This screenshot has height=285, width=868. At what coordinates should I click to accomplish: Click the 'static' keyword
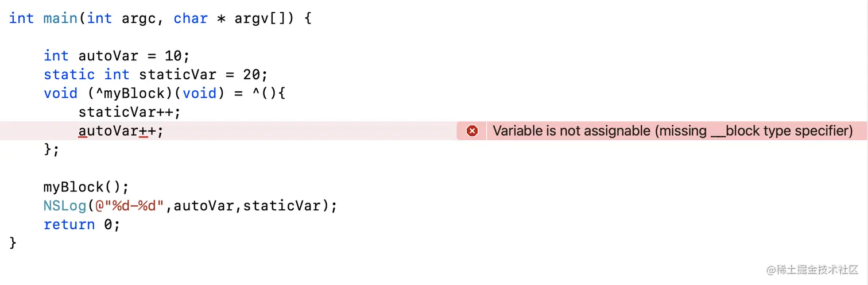tap(69, 75)
